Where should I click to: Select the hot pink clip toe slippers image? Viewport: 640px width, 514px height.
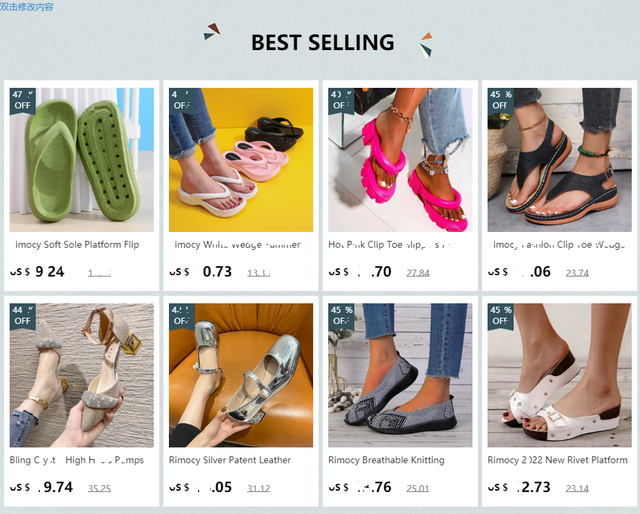click(400, 160)
